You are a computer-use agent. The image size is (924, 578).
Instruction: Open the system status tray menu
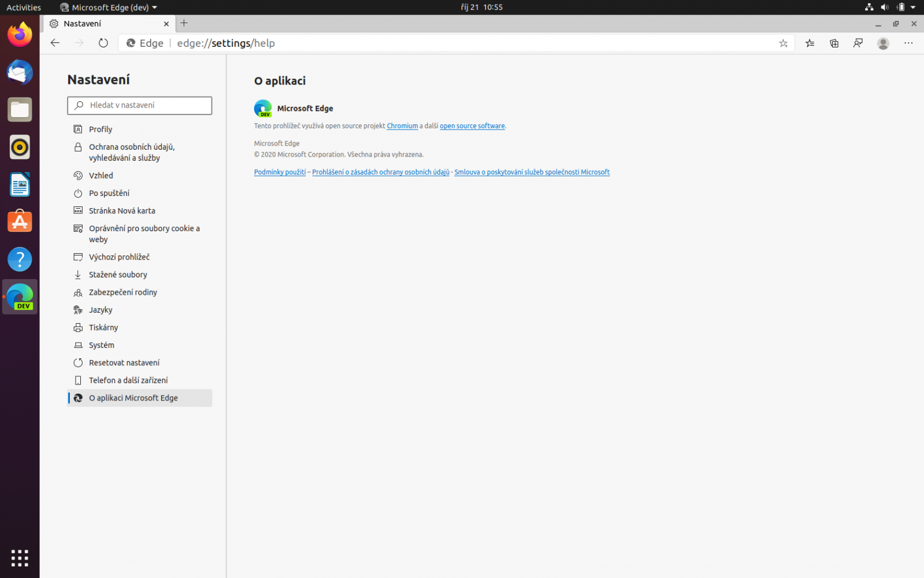tap(889, 7)
